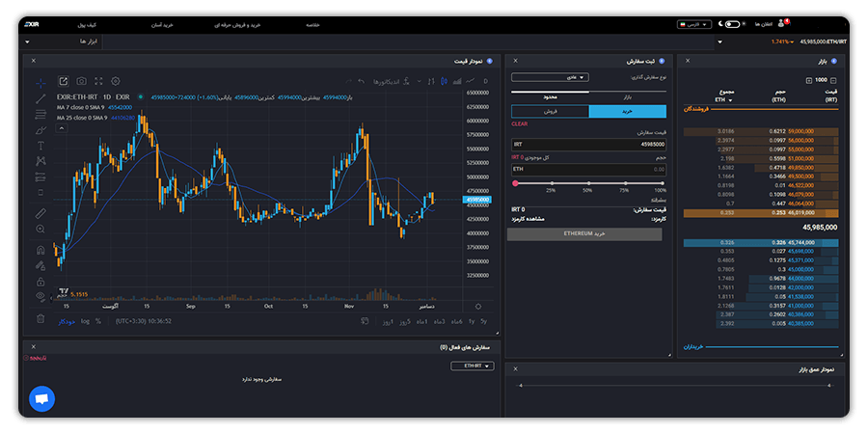Expand the ETH/IRT market pair dropdown
The width and height of the screenshot is (868, 434).
click(x=719, y=42)
